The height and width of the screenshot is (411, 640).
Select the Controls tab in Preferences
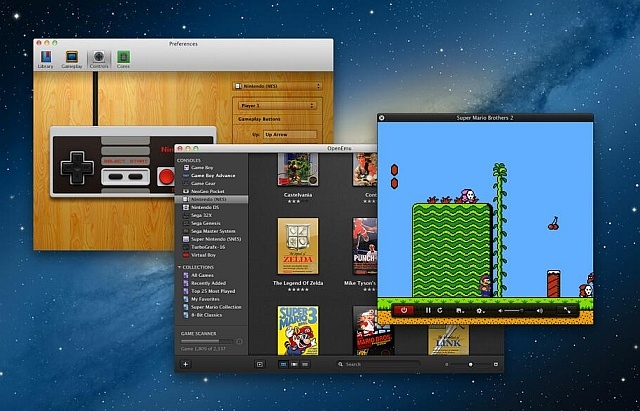click(99, 60)
